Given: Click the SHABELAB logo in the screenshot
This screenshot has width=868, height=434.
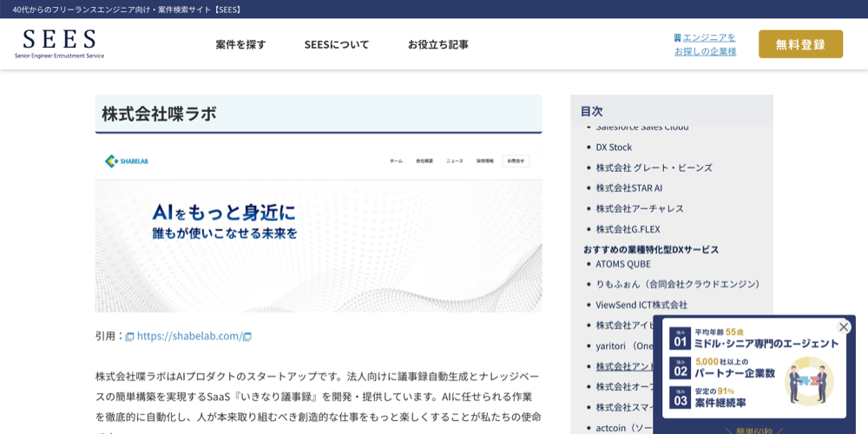Looking at the screenshot, I should 126,161.
